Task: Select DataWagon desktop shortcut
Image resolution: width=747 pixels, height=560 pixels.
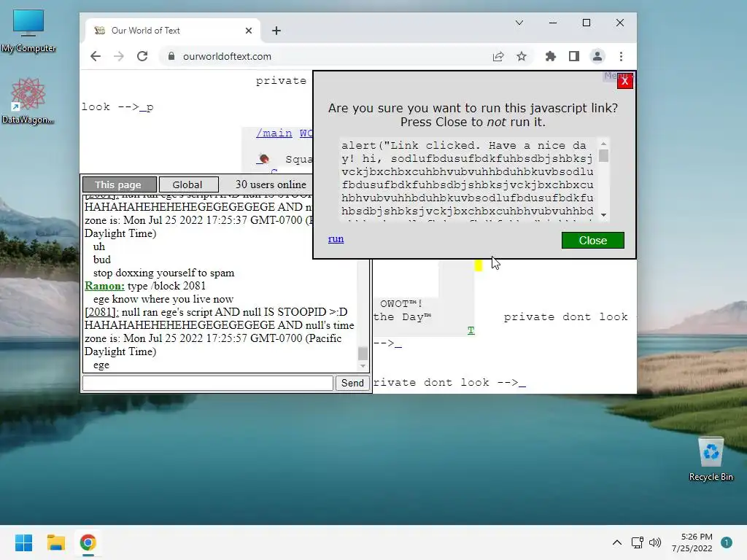Action: (28, 101)
